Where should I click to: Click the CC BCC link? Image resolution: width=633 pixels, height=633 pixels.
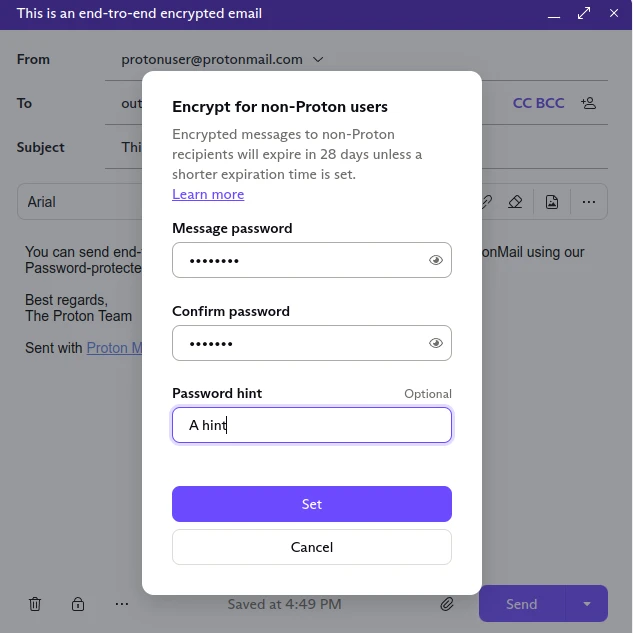tap(538, 103)
